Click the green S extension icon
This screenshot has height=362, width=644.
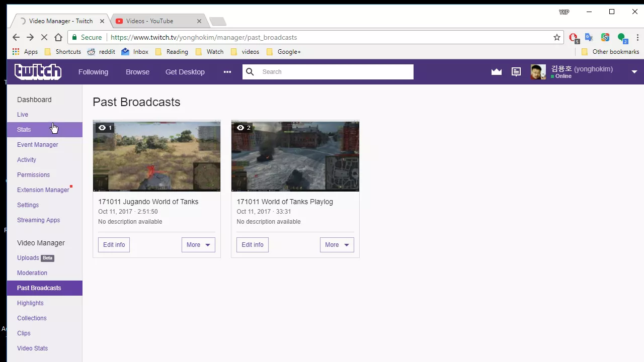605,37
